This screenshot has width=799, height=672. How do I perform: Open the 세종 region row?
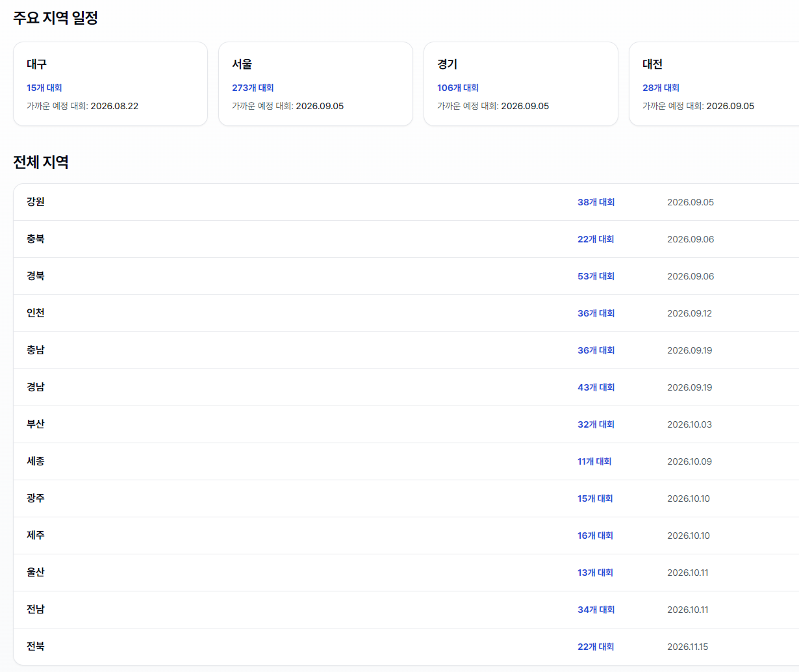click(406, 461)
